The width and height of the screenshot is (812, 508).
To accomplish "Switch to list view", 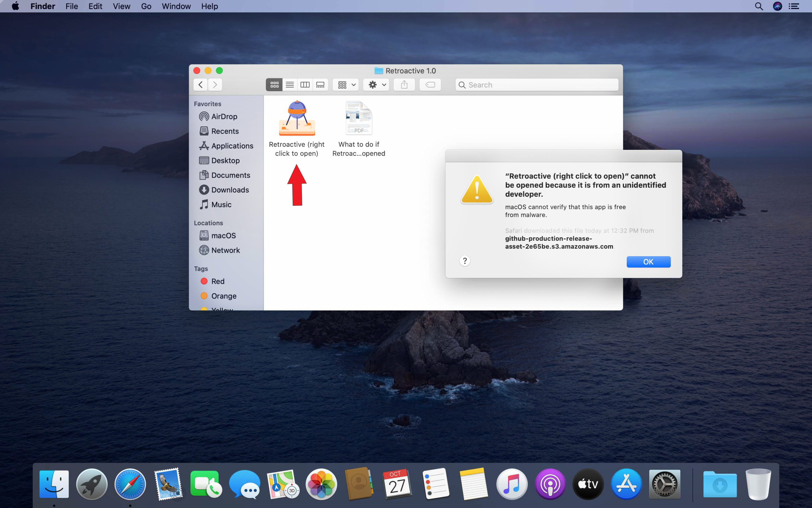I will 290,85.
